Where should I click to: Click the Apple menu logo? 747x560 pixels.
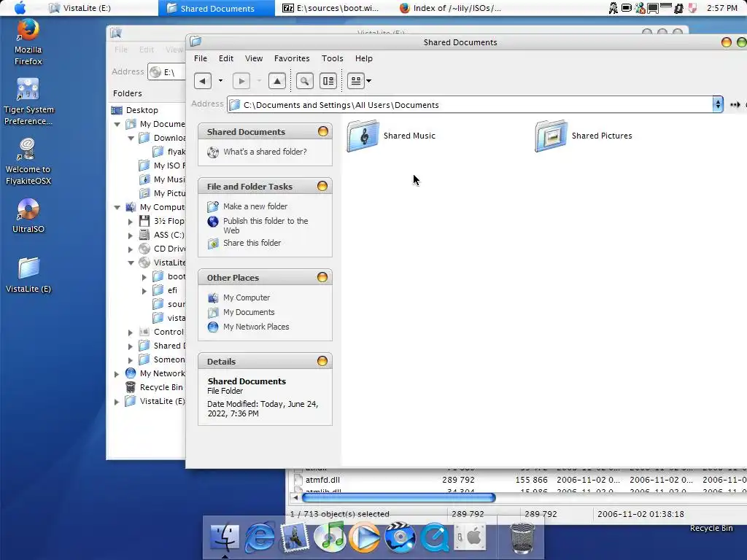pos(20,7)
